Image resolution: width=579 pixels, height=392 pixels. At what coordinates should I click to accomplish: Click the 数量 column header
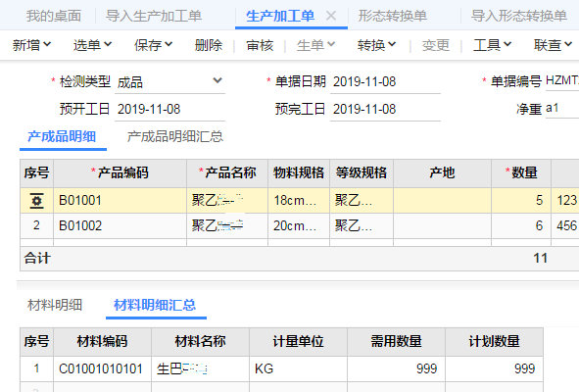(521, 172)
